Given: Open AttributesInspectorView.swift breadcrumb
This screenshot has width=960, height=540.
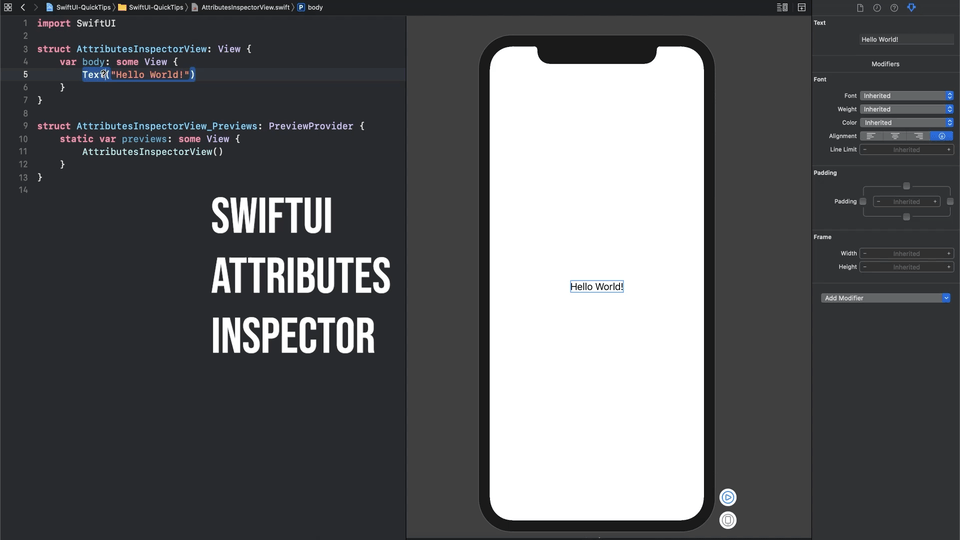Looking at the screenshot, I should (241, 7).
